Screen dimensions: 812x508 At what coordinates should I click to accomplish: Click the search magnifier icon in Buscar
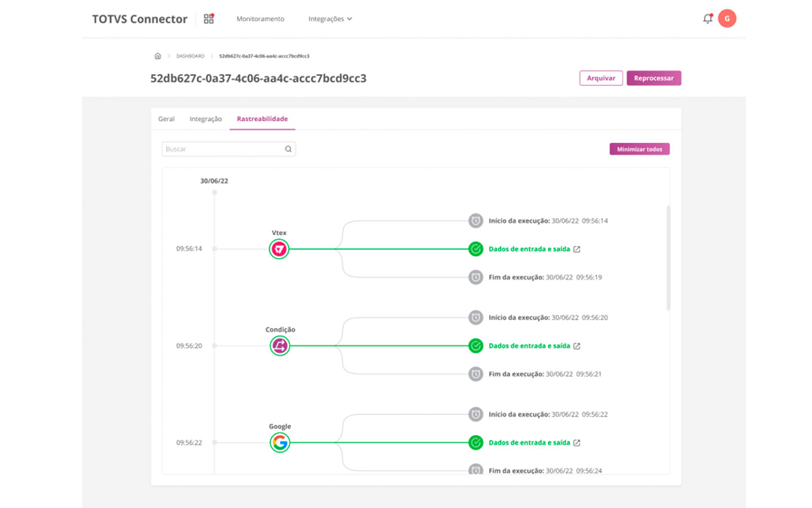pyautogui.click(x=288, y=149)
